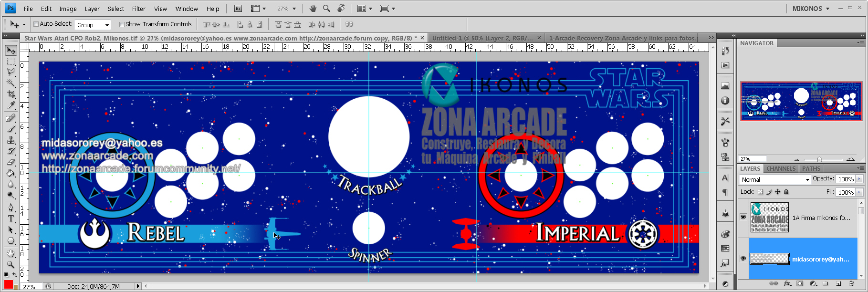Open the blending mode Normal dropdown
Image resolution: width=868 pixels, height=292 pixels.
[775, 179]
